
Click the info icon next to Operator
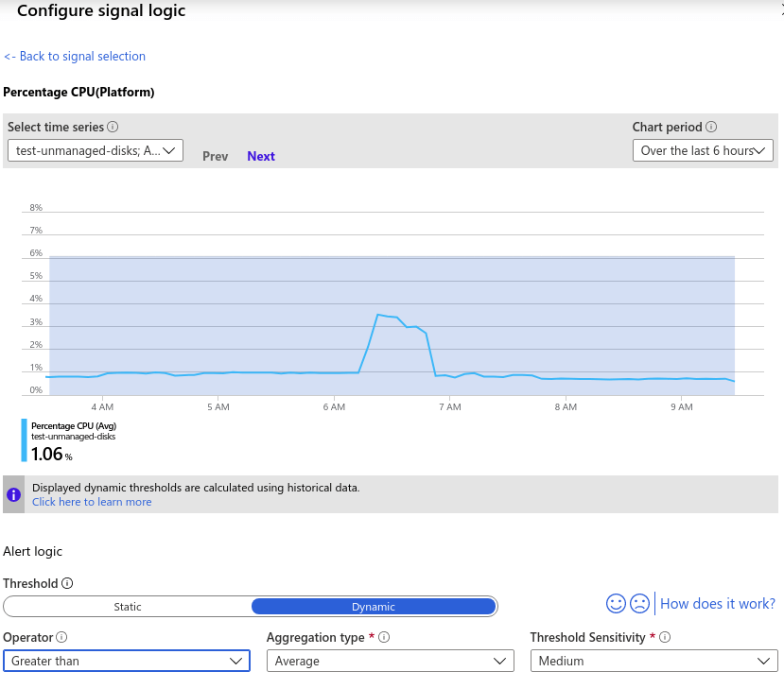[59, 637]
